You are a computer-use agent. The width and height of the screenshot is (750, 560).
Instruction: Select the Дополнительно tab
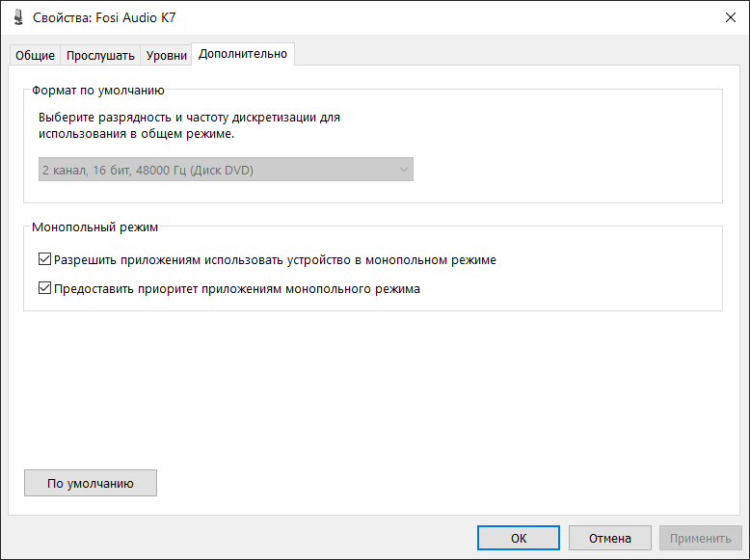tap(243, 54)
